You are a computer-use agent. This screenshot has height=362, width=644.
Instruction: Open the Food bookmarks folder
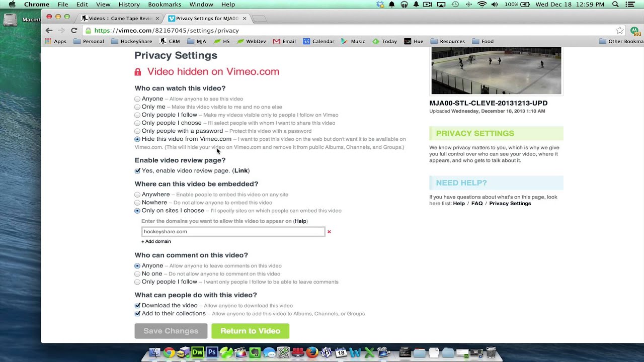483,41
